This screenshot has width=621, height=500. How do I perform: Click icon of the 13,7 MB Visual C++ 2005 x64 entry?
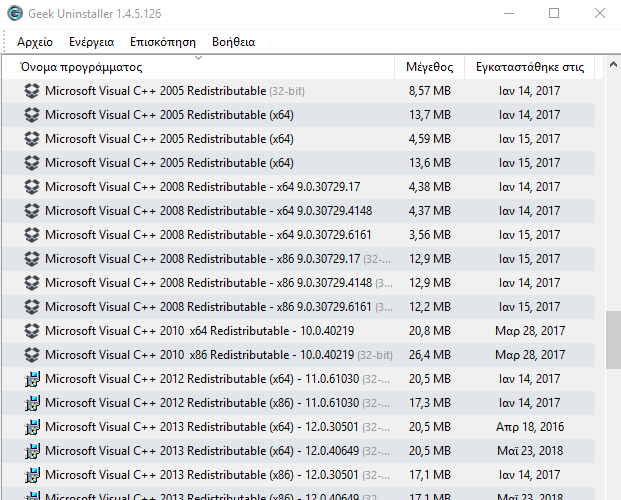(32, 115)
